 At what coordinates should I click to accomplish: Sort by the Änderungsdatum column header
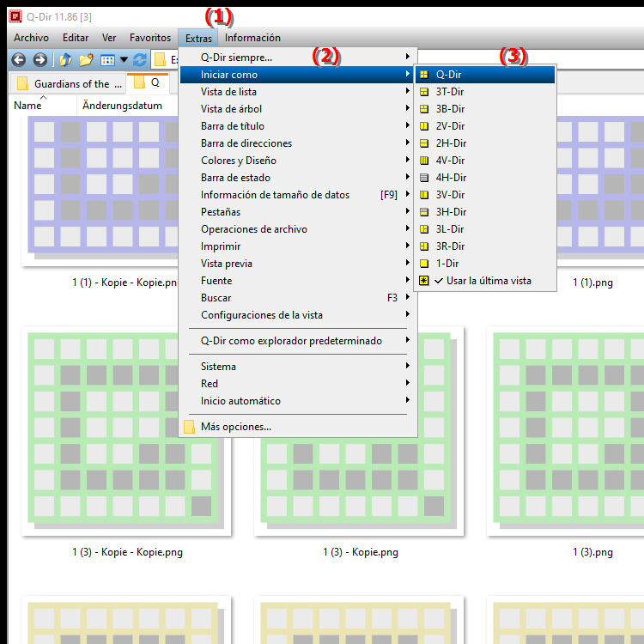coord(127,106)
